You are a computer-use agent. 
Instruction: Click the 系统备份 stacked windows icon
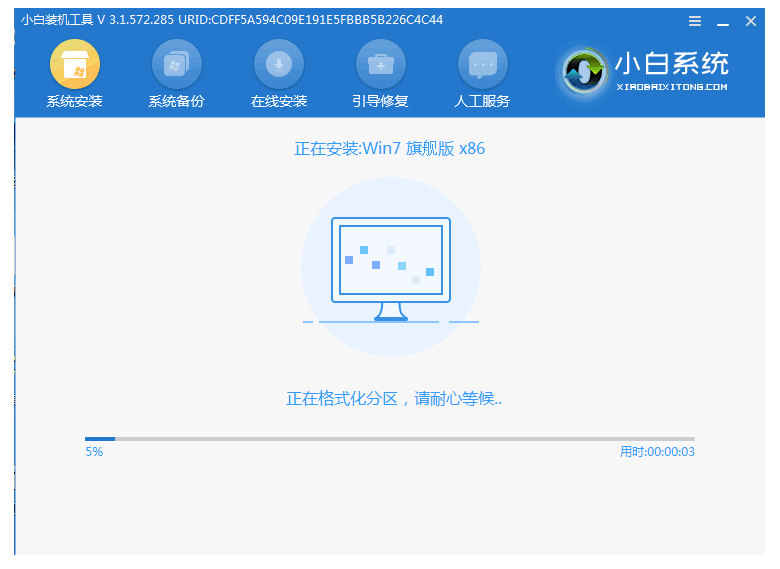[176, 65]
